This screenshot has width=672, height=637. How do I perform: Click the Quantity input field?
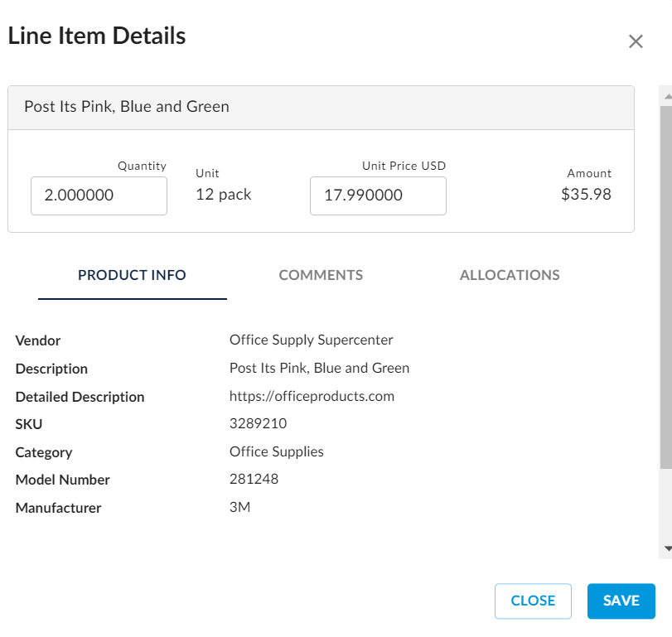99,195
